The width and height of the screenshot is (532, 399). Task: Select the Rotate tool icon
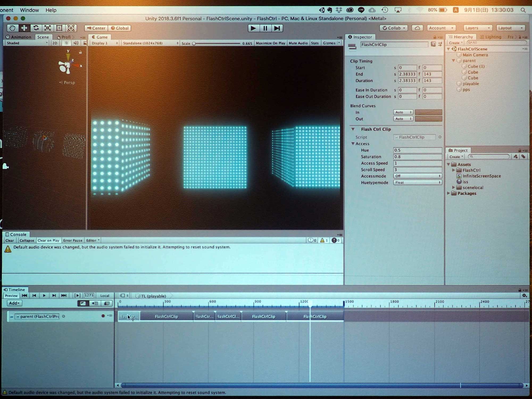tap(36, 28)
